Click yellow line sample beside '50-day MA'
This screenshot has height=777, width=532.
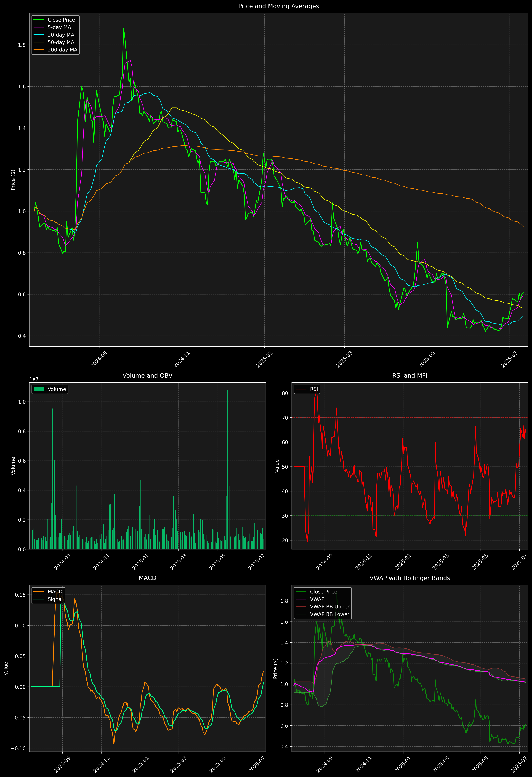39,43
